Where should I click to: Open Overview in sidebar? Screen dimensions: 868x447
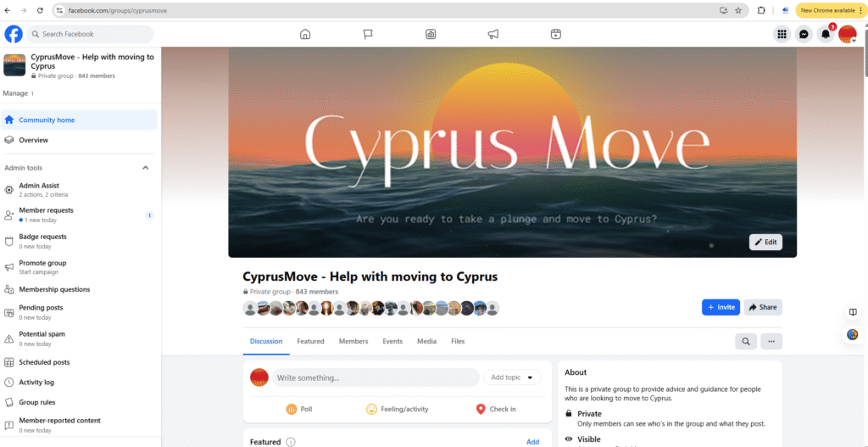79,140
